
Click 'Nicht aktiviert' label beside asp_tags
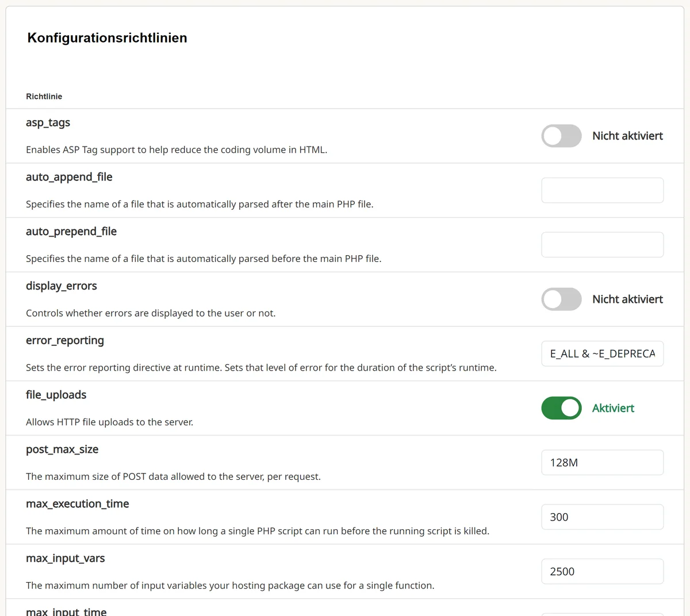[627, 136]
